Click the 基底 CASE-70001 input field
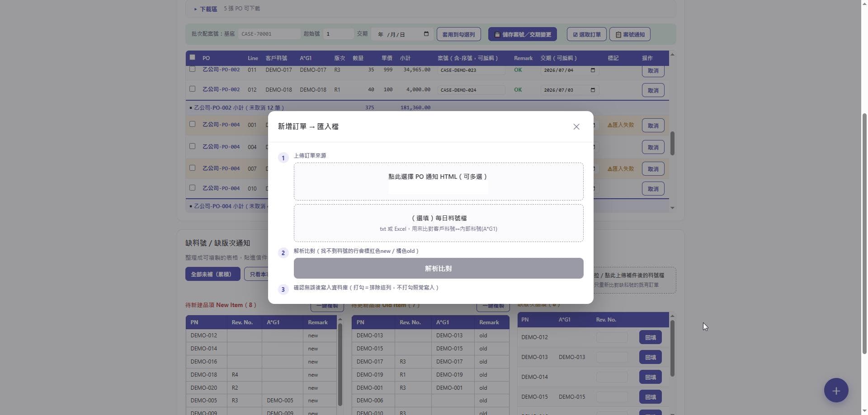868x415 pixels. [x=269, y=34]
